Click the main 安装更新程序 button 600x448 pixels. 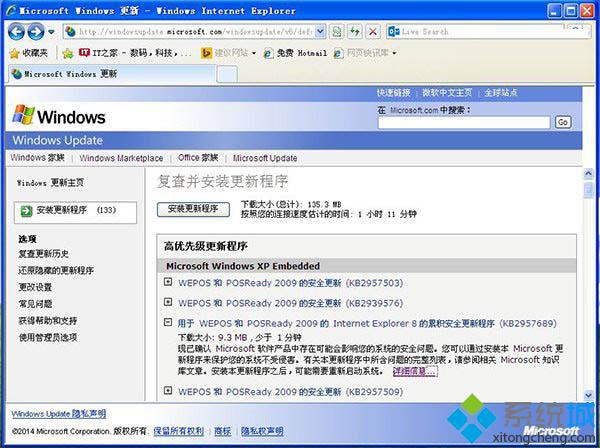point(193,209)
